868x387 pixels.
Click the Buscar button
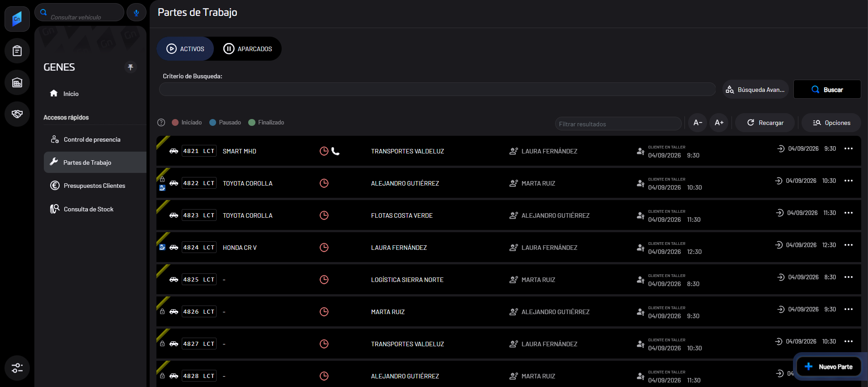[827, 90]
